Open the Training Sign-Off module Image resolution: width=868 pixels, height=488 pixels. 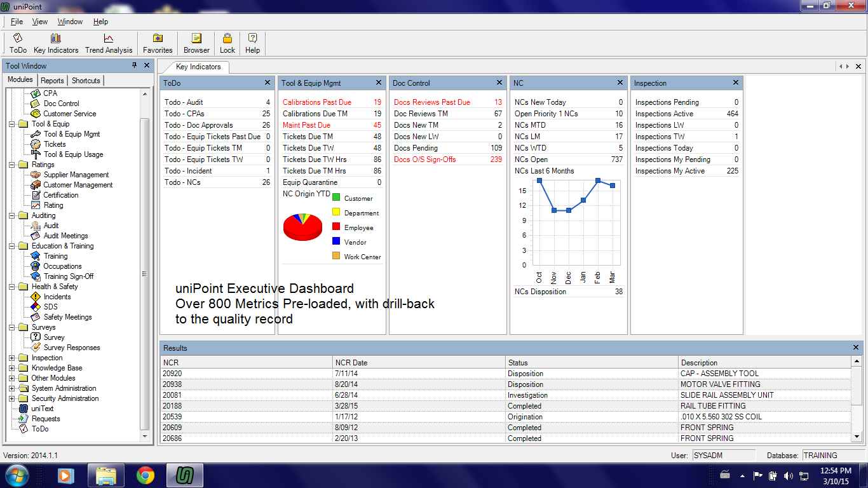click(68, 276)
